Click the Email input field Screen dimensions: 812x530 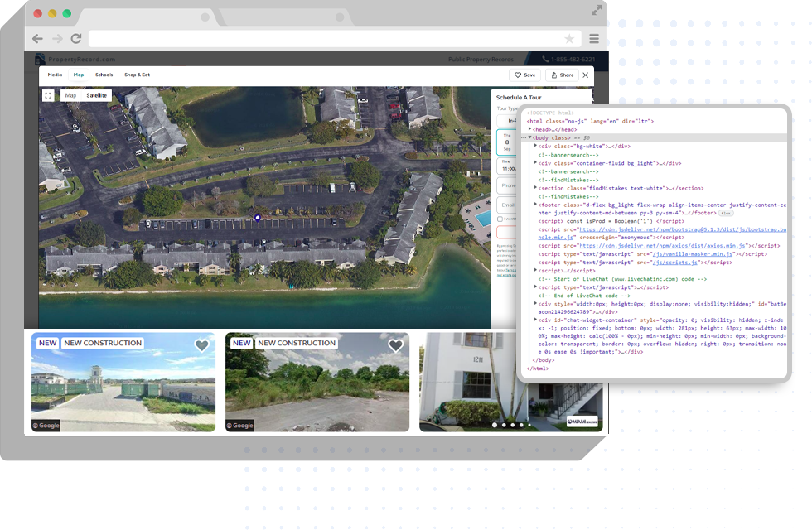click(506, 205)
